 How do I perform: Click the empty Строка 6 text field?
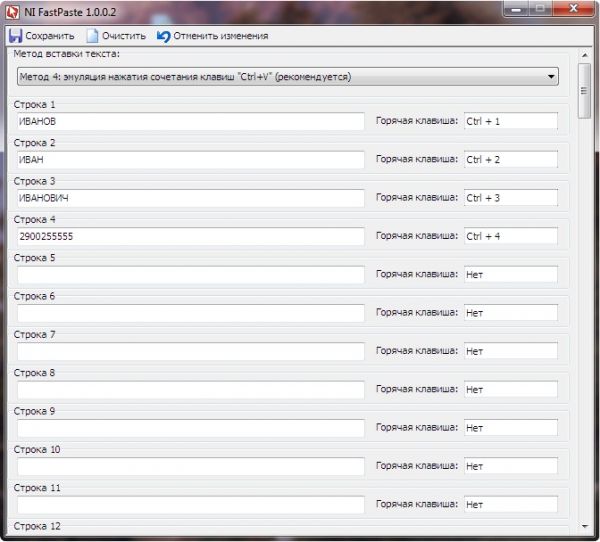pyautogui.click(x=191, y=313)
